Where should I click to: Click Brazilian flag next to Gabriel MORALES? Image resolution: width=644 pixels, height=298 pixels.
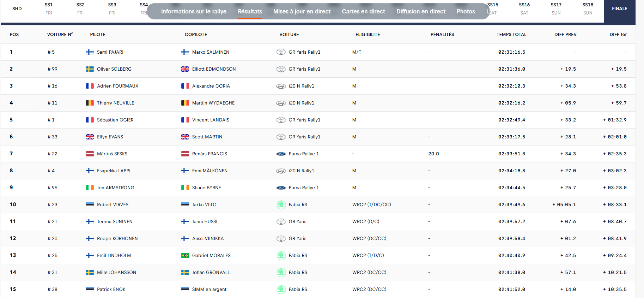pyautogui.click(x=185, y=255)
